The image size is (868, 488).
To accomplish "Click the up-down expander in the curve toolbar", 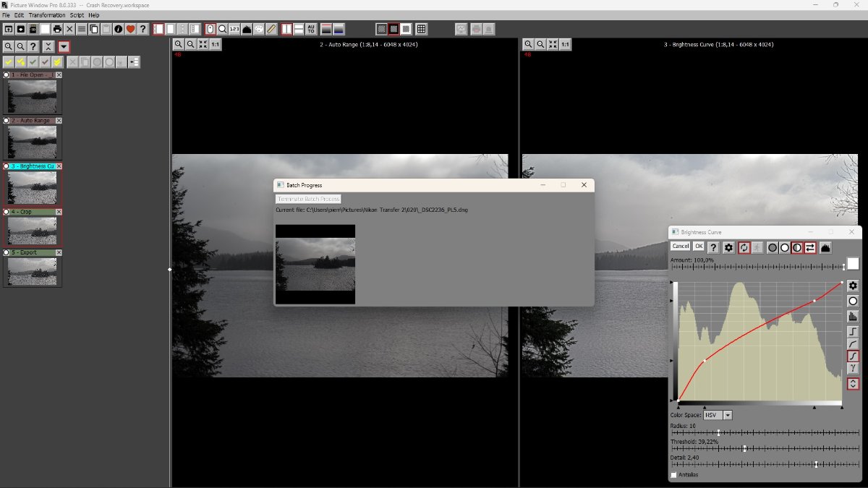I will click(853, 384).
